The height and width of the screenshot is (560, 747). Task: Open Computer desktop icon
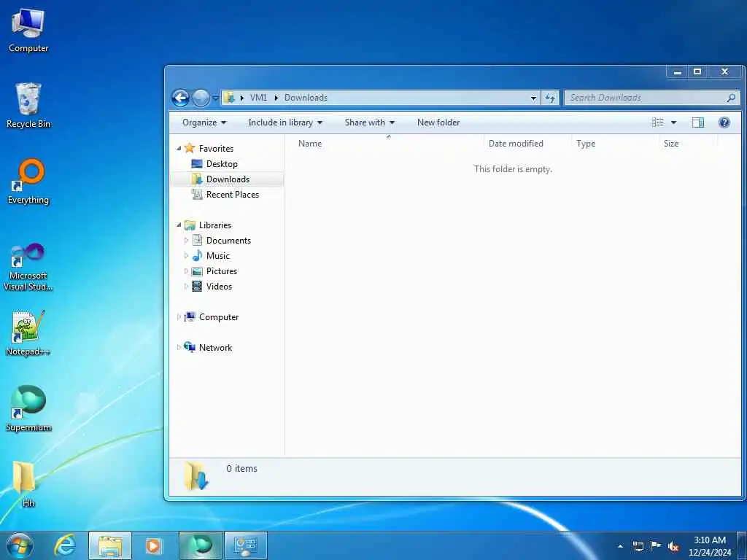coord(28,30)
